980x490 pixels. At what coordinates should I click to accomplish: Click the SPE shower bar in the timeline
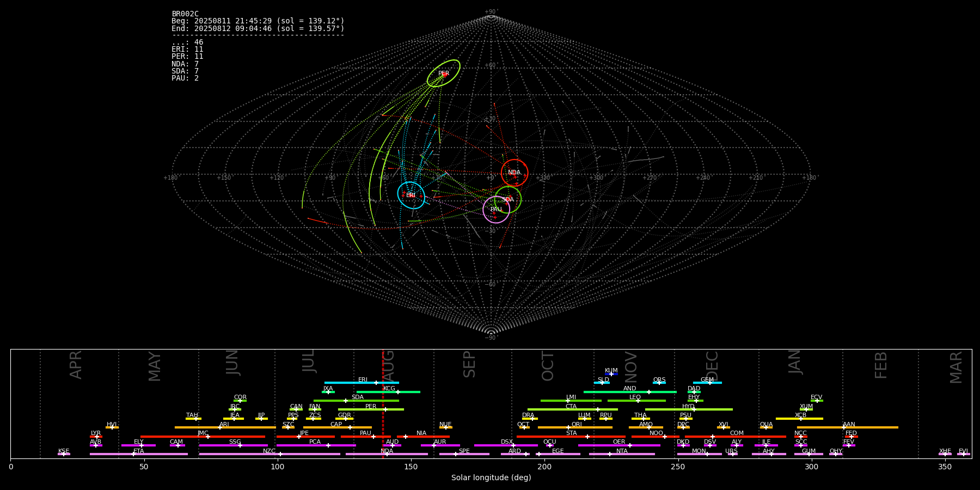point(464,454)
